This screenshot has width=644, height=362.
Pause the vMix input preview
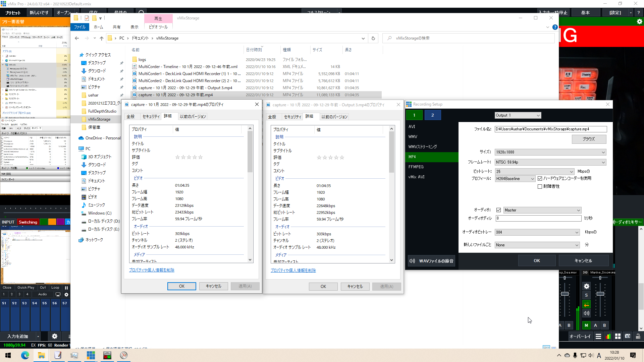click(x=66, y=288)
